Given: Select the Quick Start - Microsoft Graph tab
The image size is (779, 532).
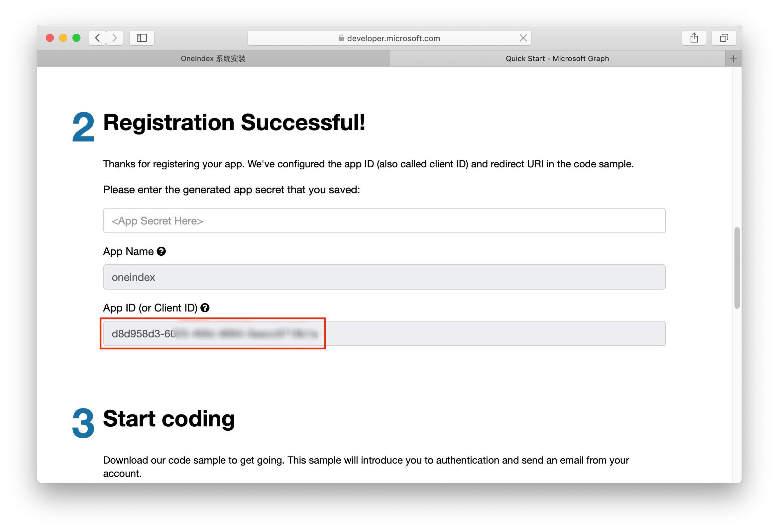Looking at the screenshot, I should (557, 59).
